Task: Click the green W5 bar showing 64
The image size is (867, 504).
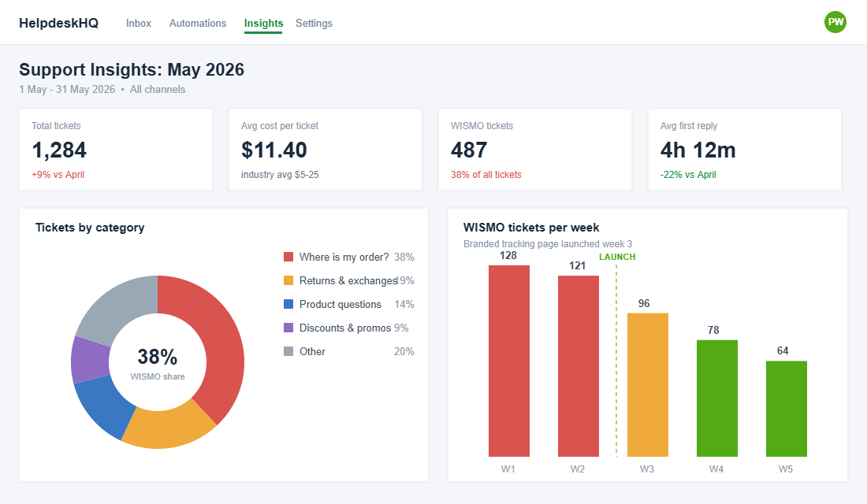Action: pyautogui.click(x=787, y=409)
